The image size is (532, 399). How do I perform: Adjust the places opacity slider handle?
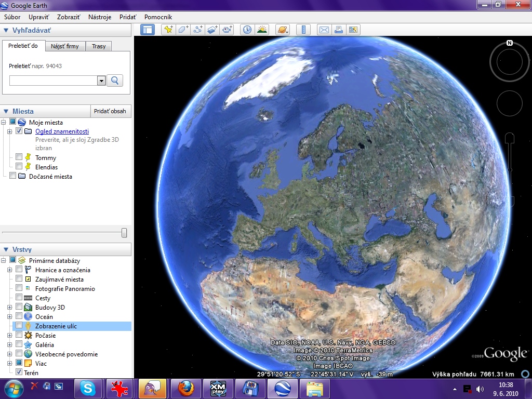click(124, 233)
